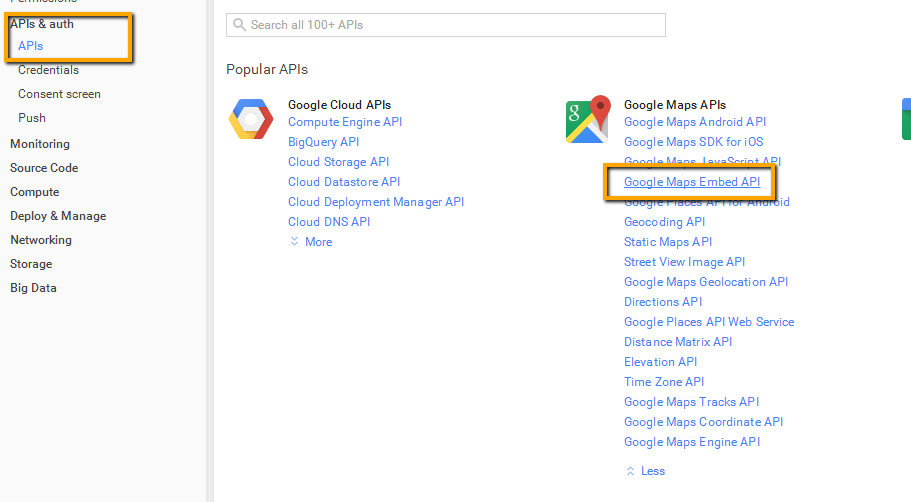Open Cloud Deployment Manager API link
This screenshot has height=502, width=911.
click(376, 202)
